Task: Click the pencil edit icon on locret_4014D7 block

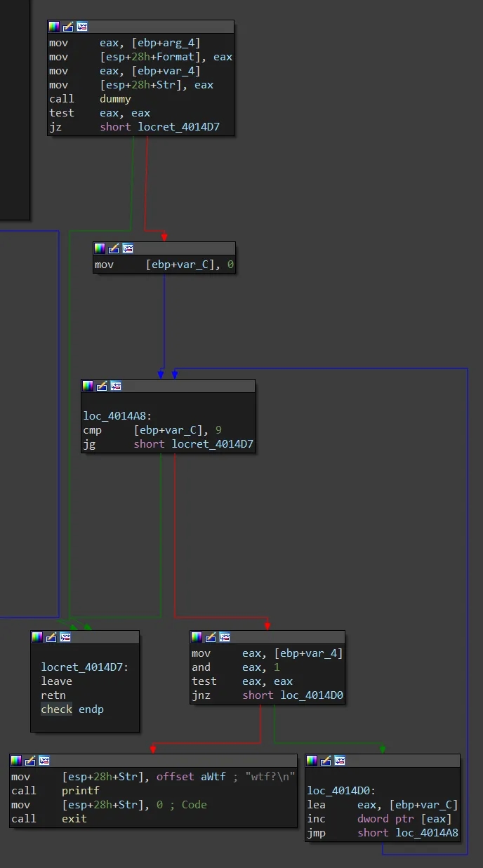Action: 51,637
